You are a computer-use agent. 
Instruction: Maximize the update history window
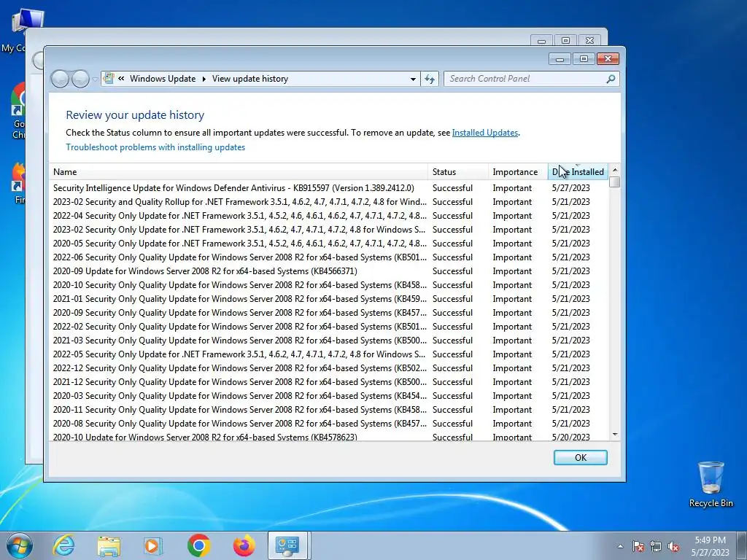coord(584,59)
